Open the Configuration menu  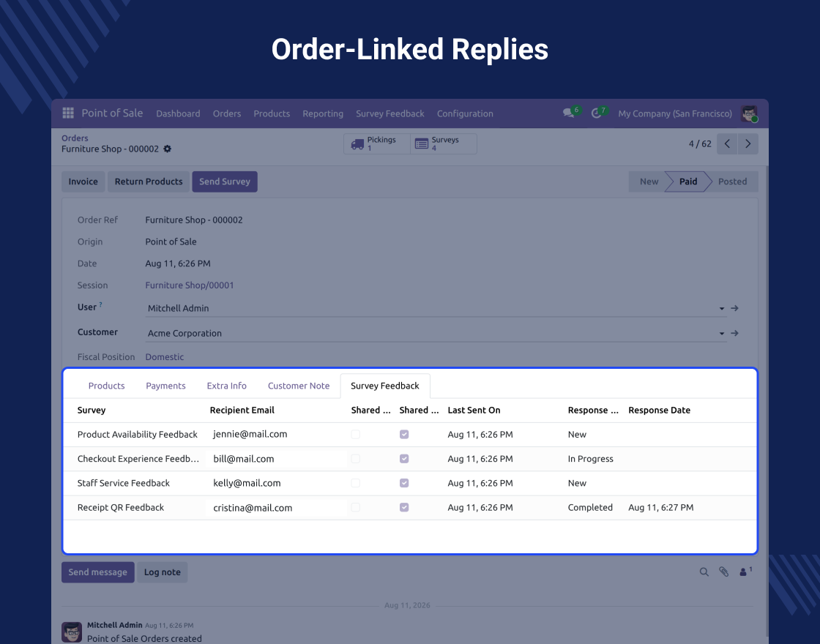[x=465, y=113]
